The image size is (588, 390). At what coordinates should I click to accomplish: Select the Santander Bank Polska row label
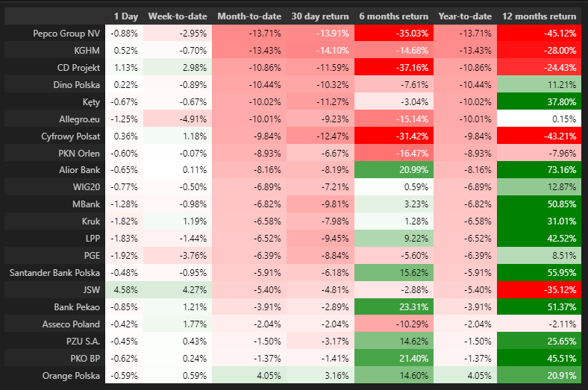(x=54, y=274)
